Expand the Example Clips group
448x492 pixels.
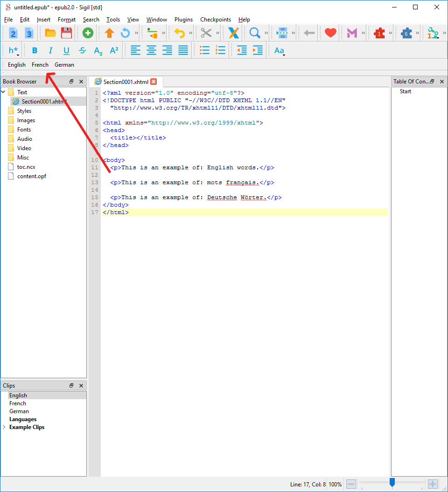pos(5,427)
